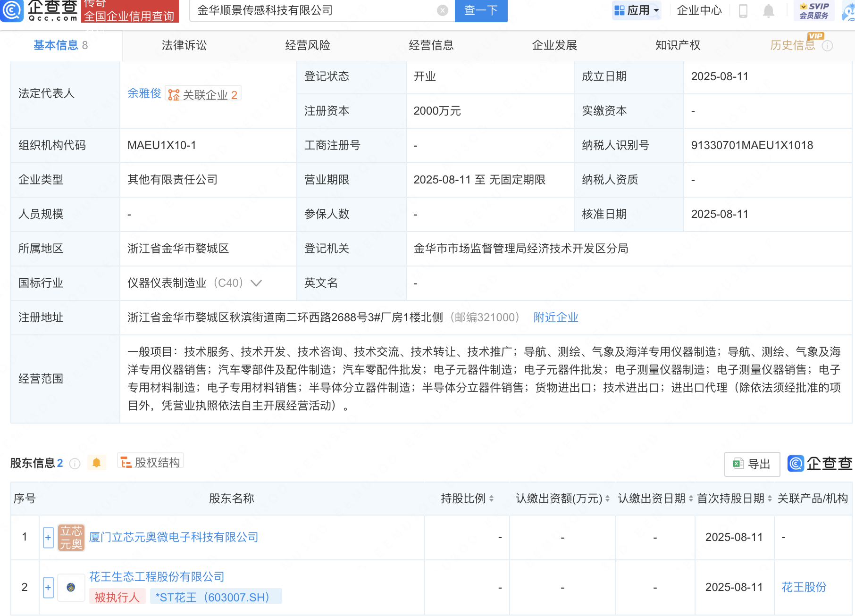Open 企业中心 in header
The width and height of the screenshot is (855, 616).
click(x=699, y=10)
